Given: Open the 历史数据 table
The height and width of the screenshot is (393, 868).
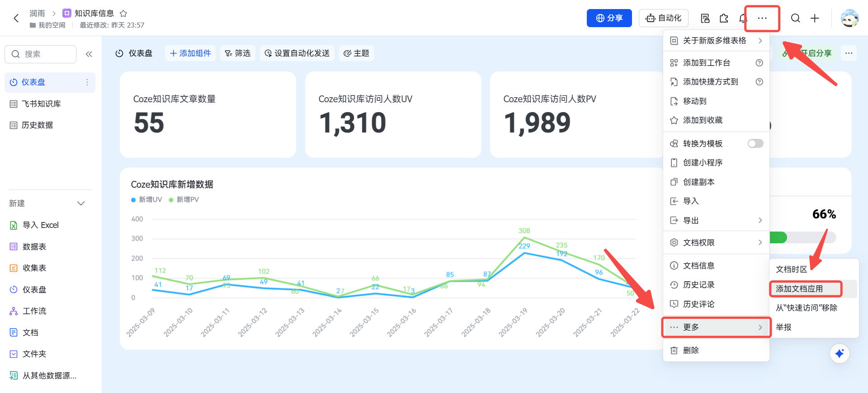Looking at the screenshot, I should (50, 125).
